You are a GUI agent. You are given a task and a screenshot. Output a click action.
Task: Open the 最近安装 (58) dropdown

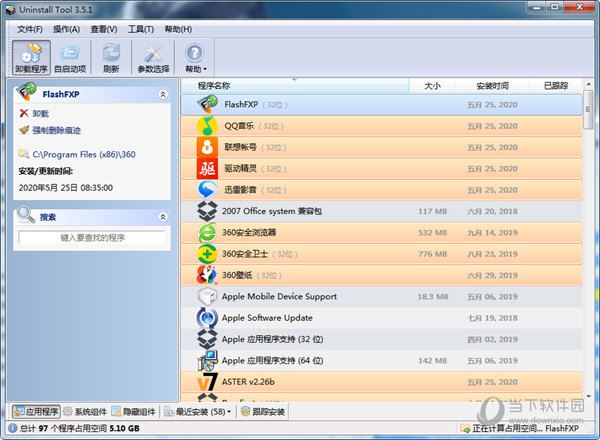198,412
